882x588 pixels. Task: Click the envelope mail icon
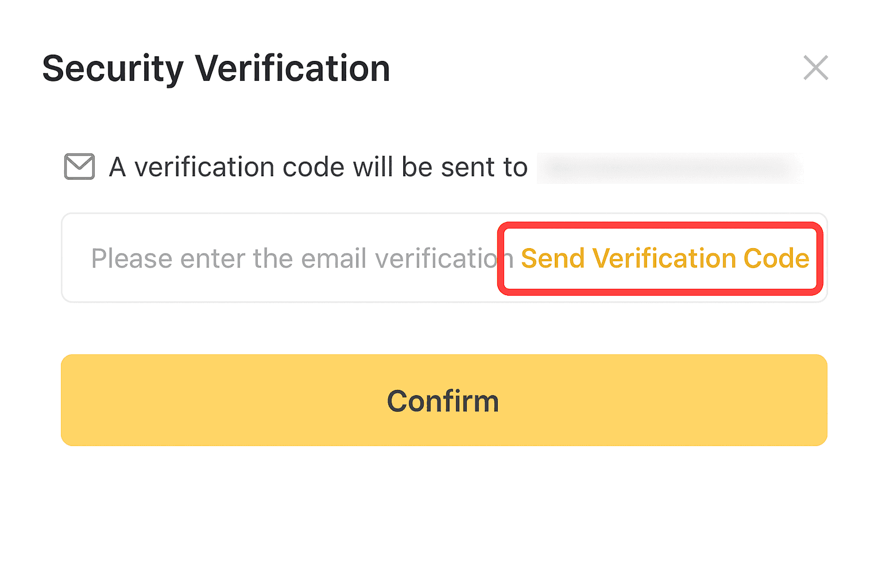click(x=79, y=167)
